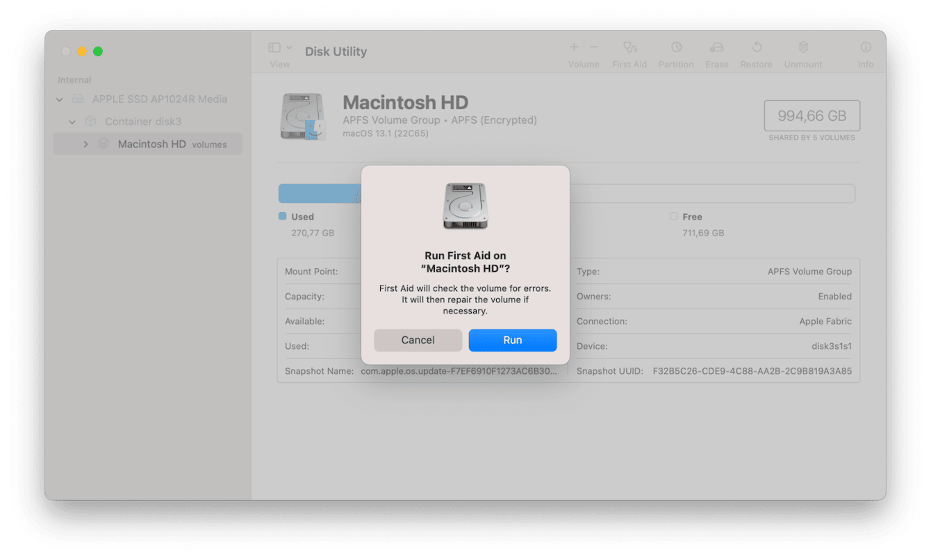Click Run to start First Aid
931x560 pixels.
[x=512, y=340]
